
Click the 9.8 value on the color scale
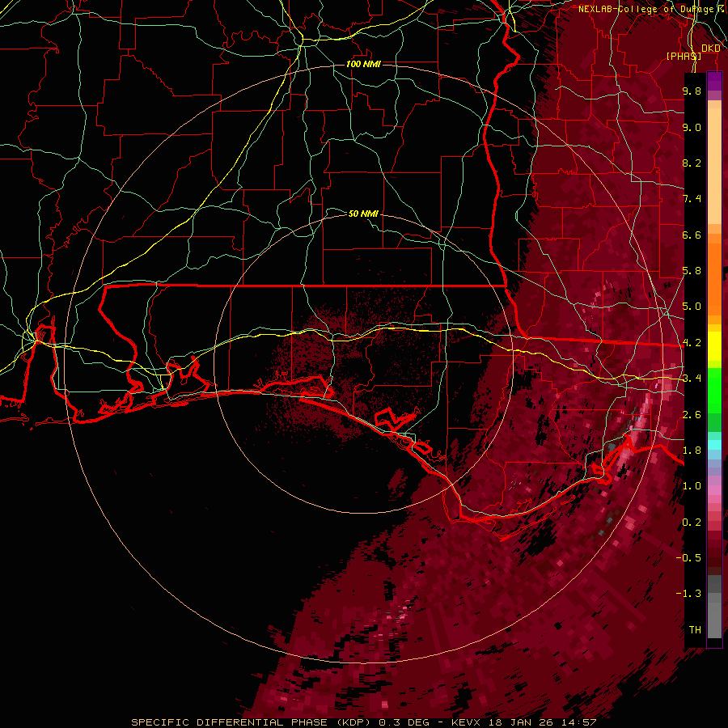point(692,91)
